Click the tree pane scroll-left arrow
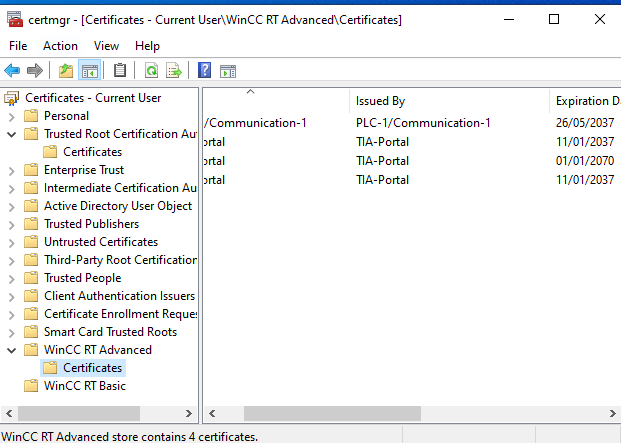The width and height of the screenshot is (621, 443). [x=9, y=414]
